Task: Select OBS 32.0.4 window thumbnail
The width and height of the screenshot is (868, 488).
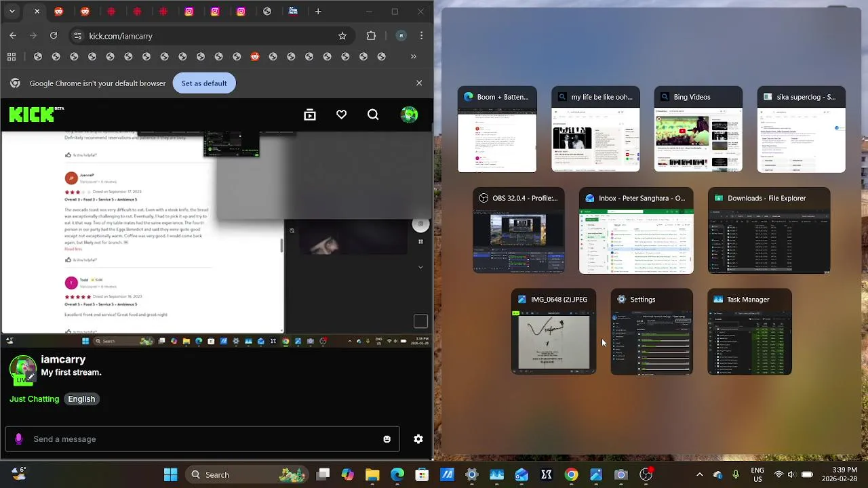Action: [519, 230]
